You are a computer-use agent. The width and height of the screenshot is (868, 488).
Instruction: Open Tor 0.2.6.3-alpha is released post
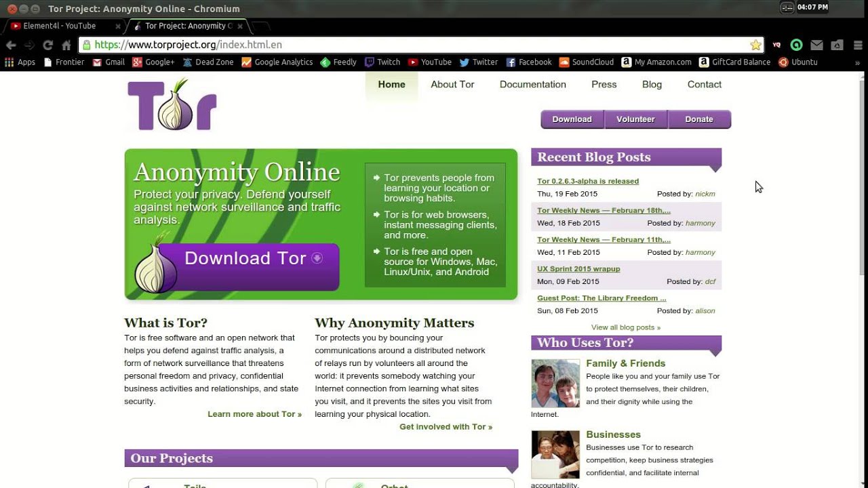point(588,181)
